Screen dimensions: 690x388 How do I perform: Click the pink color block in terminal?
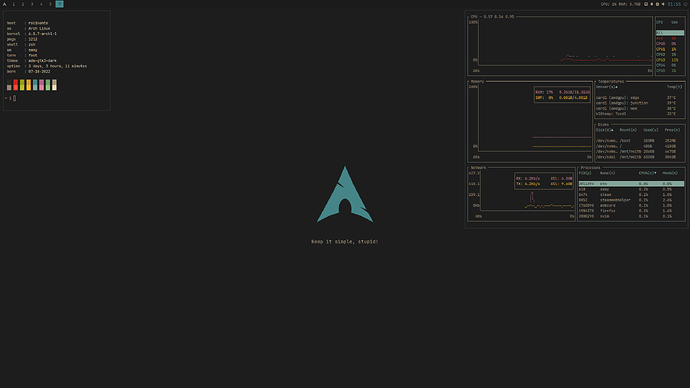point(41,85)
